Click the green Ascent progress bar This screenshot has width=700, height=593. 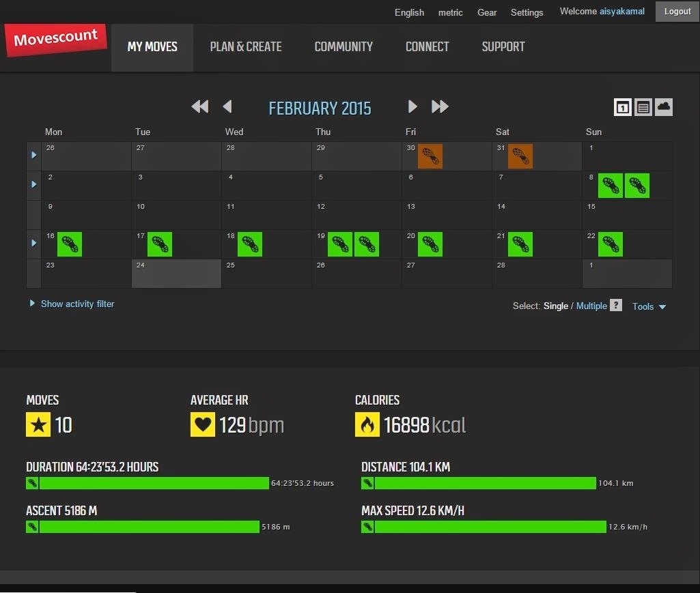pyautogui.click(x=150, y=527)
